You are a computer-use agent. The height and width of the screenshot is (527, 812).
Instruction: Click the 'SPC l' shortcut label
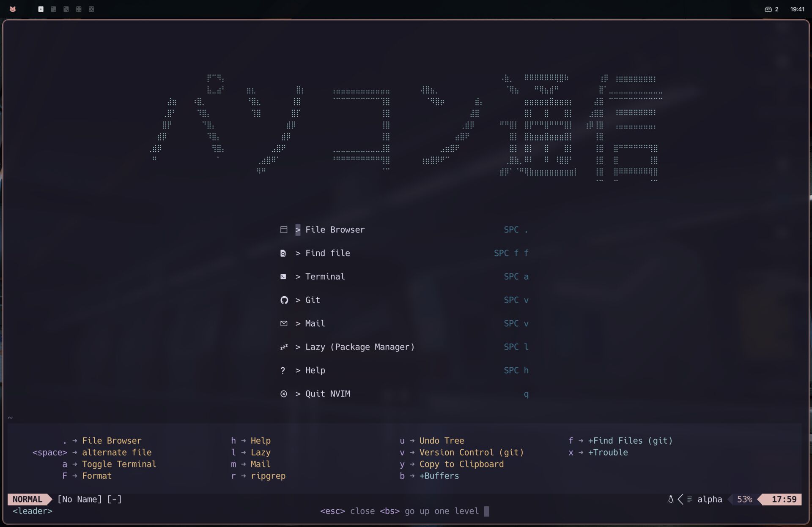[x=516, y=347]
